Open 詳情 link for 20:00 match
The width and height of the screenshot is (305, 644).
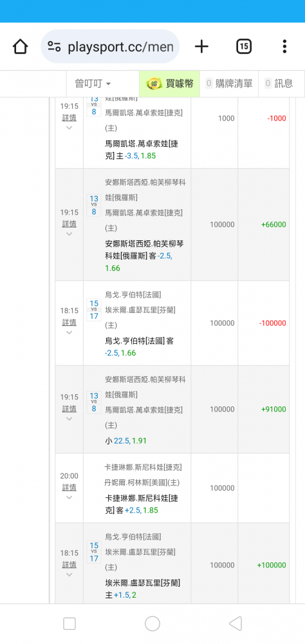[x=69, y=487]
